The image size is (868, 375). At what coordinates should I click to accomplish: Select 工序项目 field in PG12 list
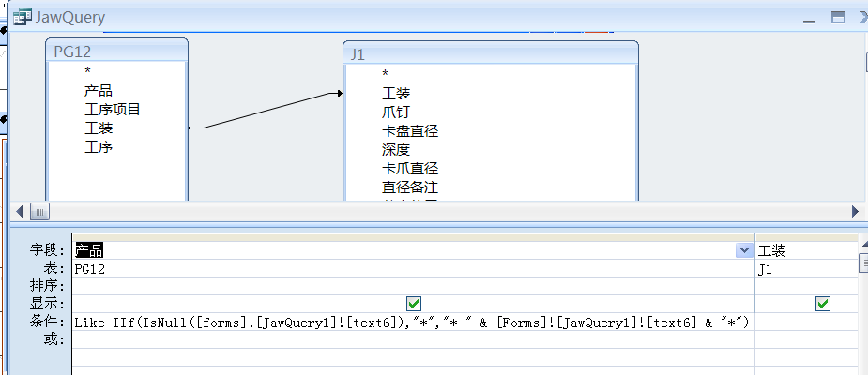pyautogui.click(x=113, y=110)
